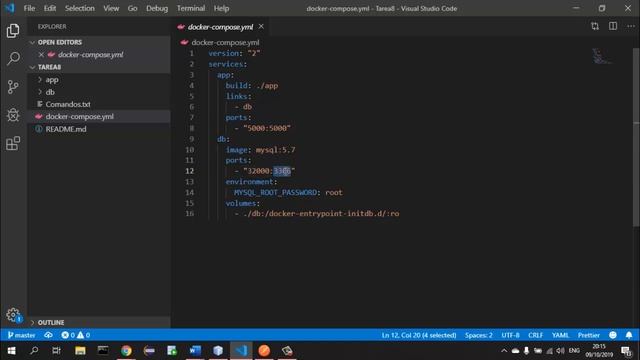The width and height of the screenshot is (640, 360).
Task: Click the volume speaker tray icon
Action: tap(560, 351)
